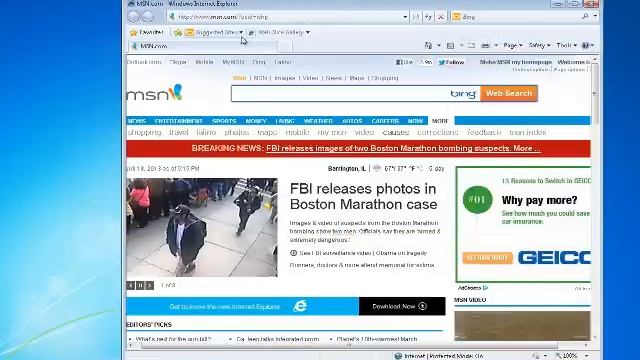Click the MSN Video thumbnail

pos(522,326)
